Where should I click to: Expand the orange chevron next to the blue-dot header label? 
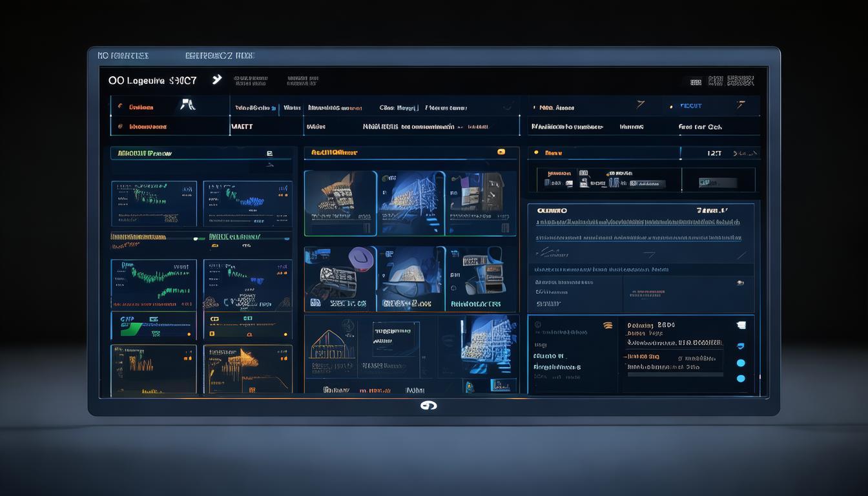(x=740, y=105)
